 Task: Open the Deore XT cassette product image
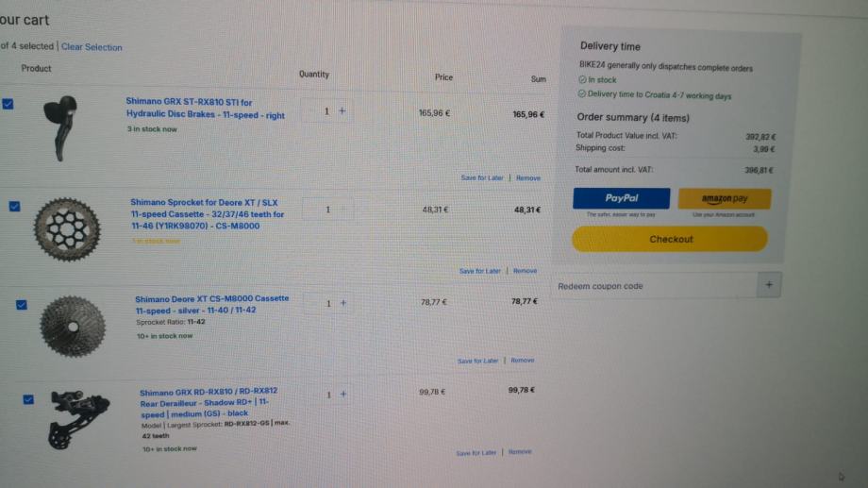pyautogui.click(x=72, y=325)
